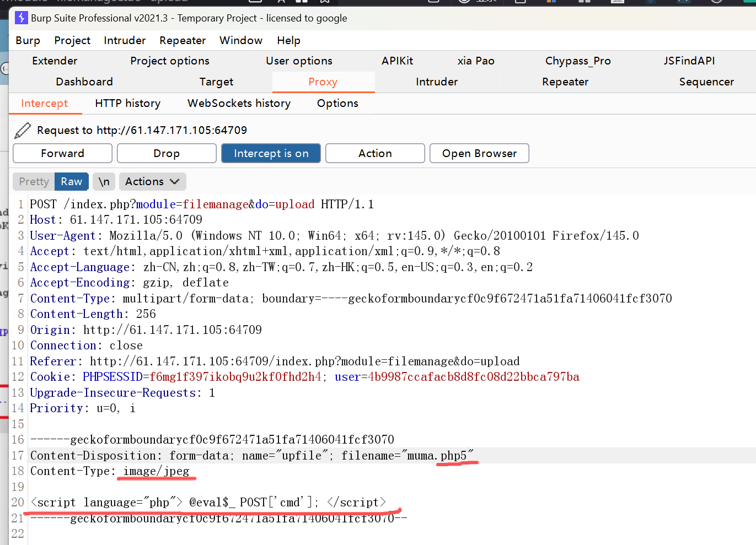Click the script eval payload line

click(208, 503)
